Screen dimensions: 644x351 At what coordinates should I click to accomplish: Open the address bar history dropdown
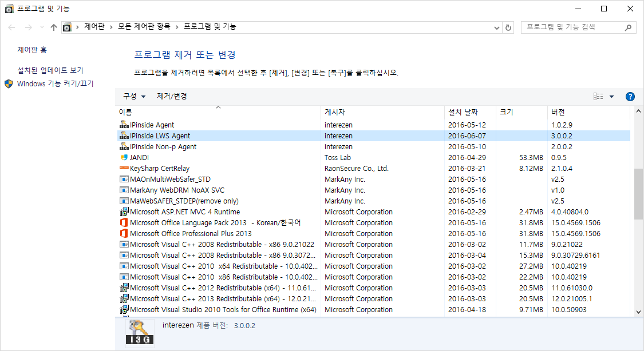pos(496,26)
